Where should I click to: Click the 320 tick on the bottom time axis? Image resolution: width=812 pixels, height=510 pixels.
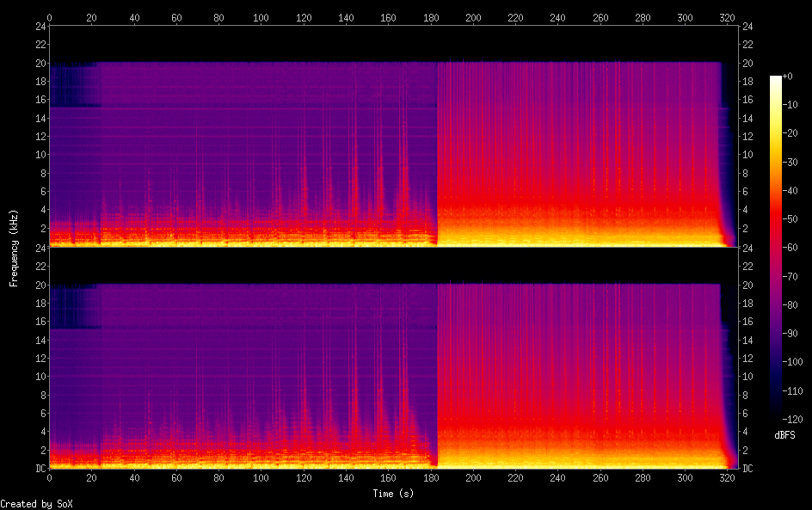tap(727, 478)
